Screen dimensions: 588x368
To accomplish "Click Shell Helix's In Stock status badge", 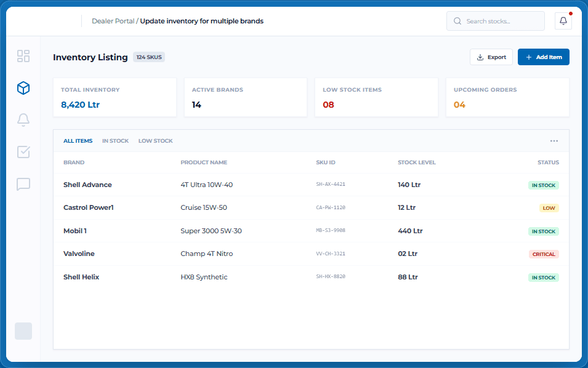I will click(544, 278).
